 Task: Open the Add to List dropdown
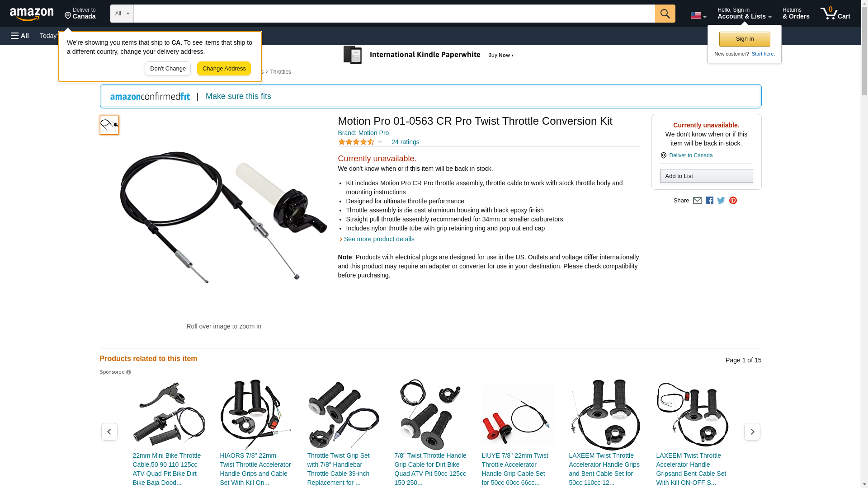(706, 176)
